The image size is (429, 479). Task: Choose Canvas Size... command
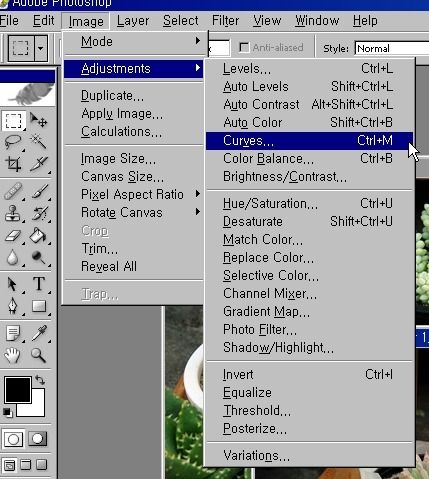pos(133,177)
